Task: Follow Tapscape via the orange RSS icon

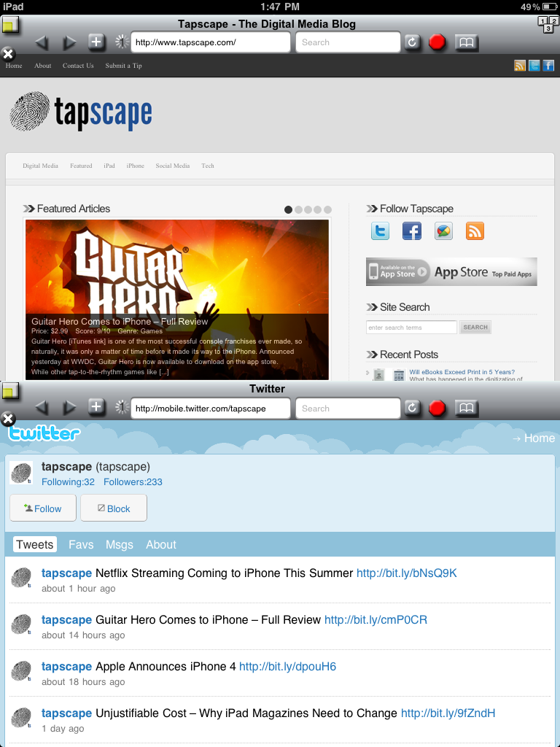Action: point(475,231)
